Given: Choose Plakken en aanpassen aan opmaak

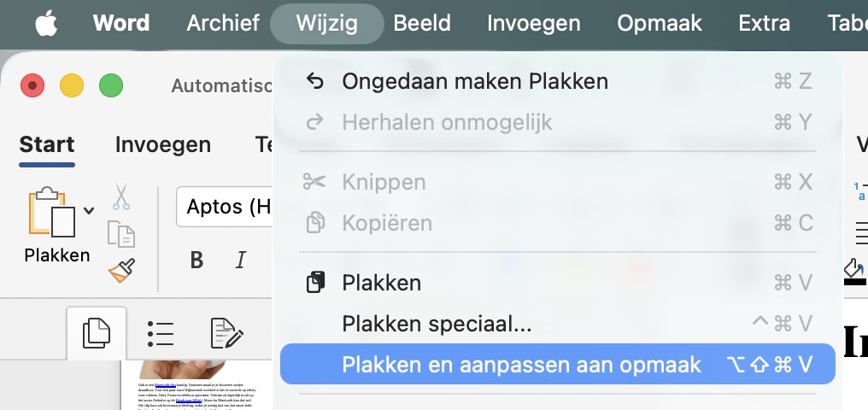Looking at the screenshot, I should click(521, 365).
